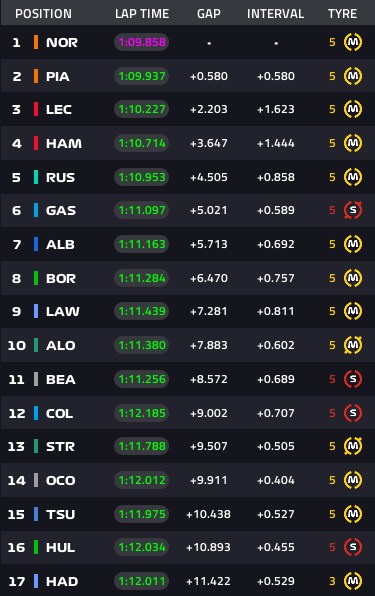
Task: Select the RUS driver name
Action: pos(60,178)
